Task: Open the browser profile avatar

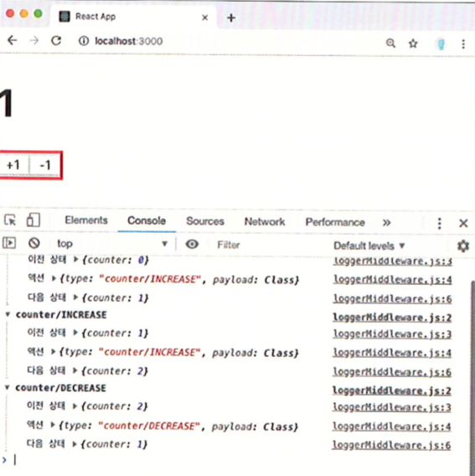Action: 441,44
